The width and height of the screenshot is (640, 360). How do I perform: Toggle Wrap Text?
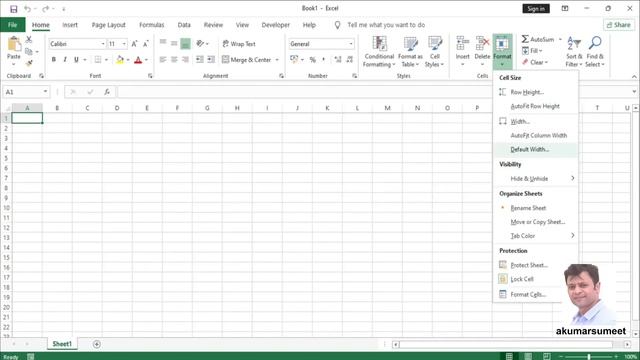[239, 44]
